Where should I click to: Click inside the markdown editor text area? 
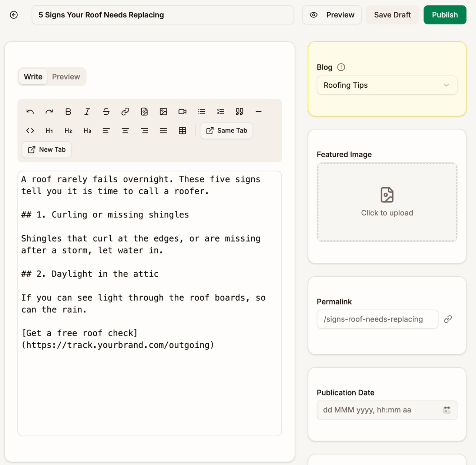[150, 303]
